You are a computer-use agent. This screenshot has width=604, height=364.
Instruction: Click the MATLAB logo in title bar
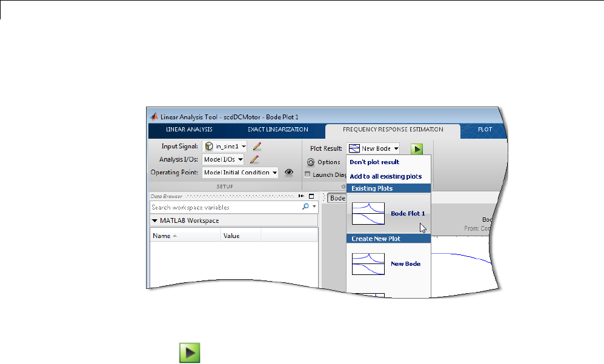(154, 116)
